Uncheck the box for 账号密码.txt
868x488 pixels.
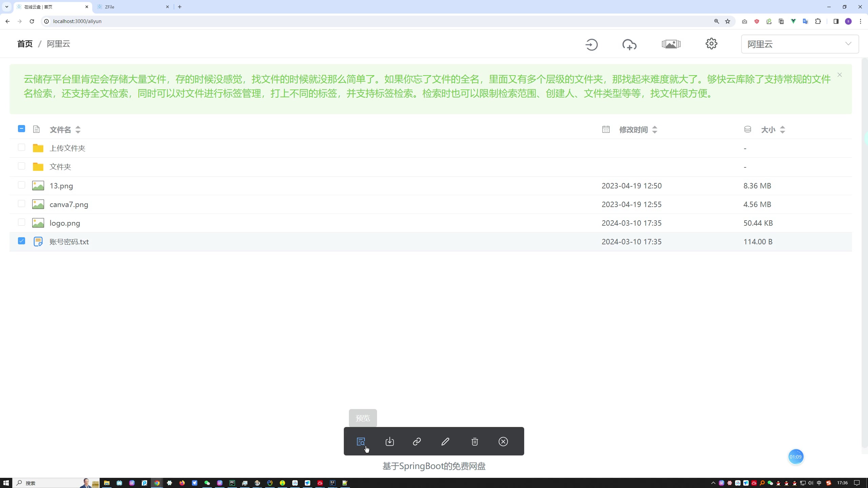click(x=21, y=241)
